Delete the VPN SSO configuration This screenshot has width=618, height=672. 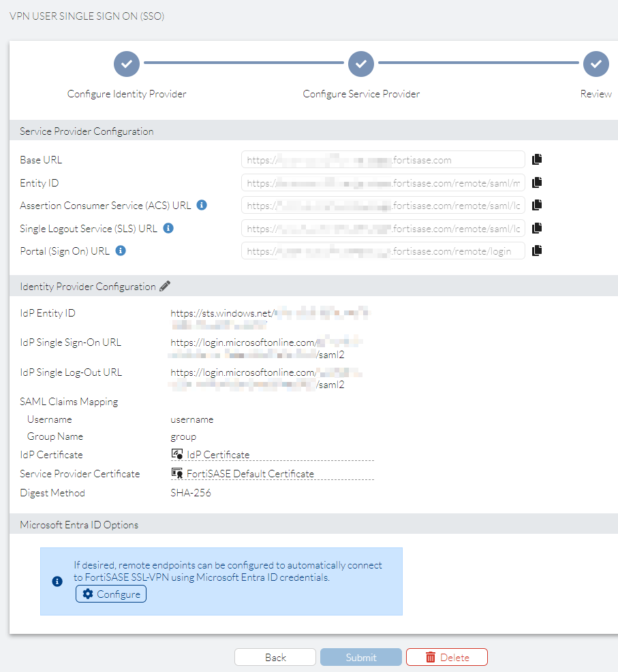[446, 656]
